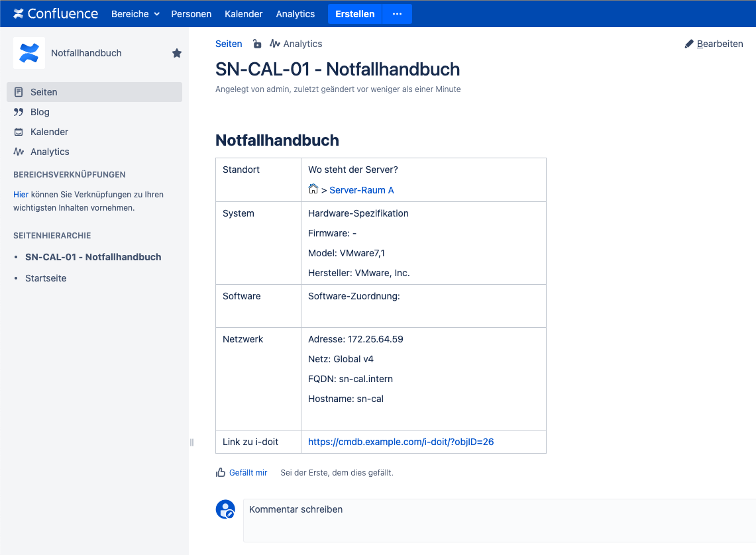The width and height of the screenshot is (756, 555).
Task: Open the more options button next to Erstellen
Action: pos(397,14)
